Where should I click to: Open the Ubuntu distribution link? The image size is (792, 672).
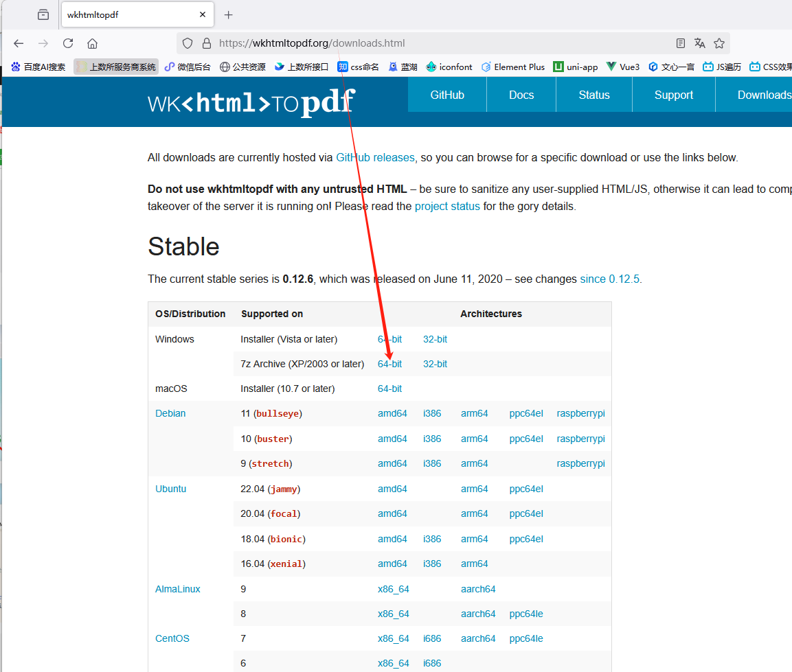coord(171,489)
